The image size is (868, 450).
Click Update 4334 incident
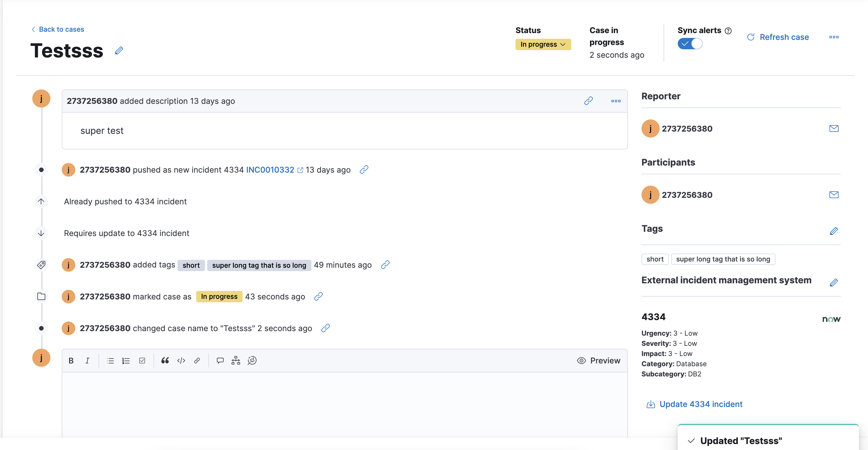[x=700, y=404]
